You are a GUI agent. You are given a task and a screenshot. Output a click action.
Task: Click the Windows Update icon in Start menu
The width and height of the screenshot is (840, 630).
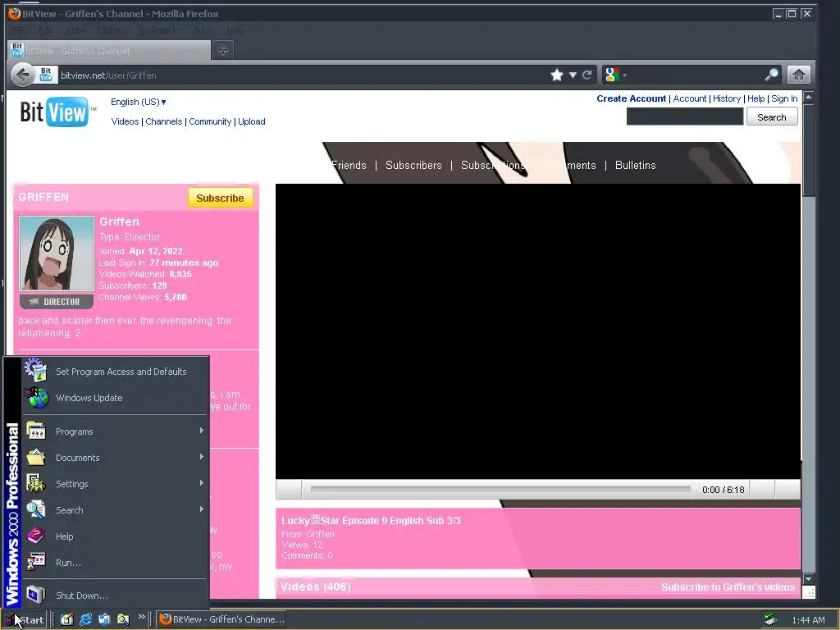(x=36, y=398)
